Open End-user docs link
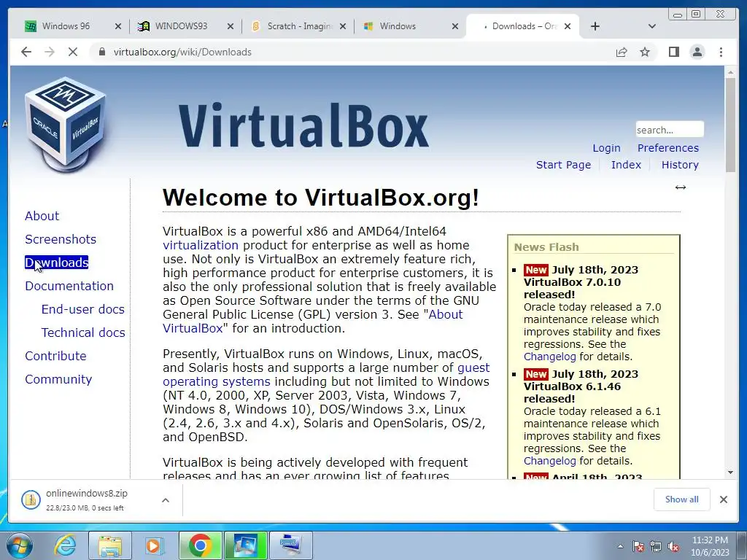This screenshot has height=560, width=747. click(83, 309)
